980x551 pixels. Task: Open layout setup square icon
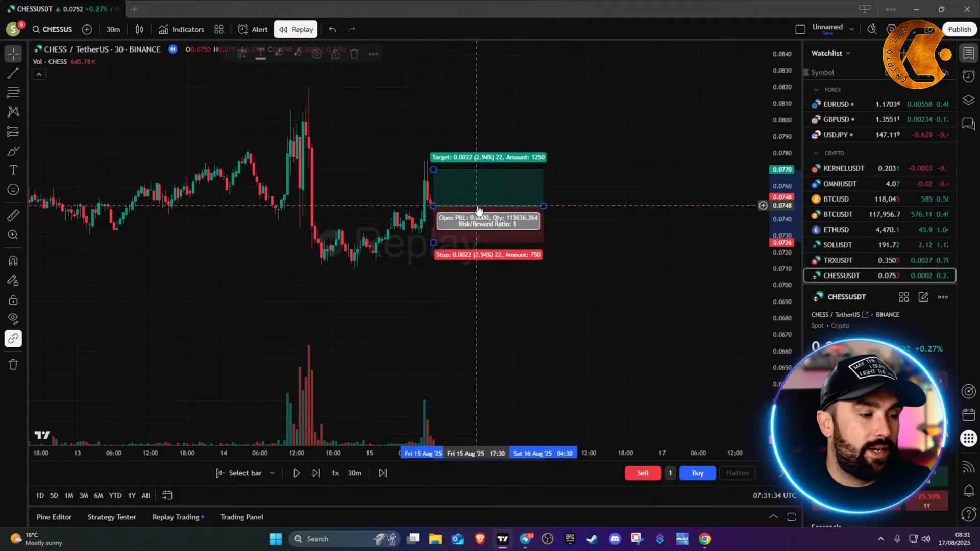click(x=800, y=29)
